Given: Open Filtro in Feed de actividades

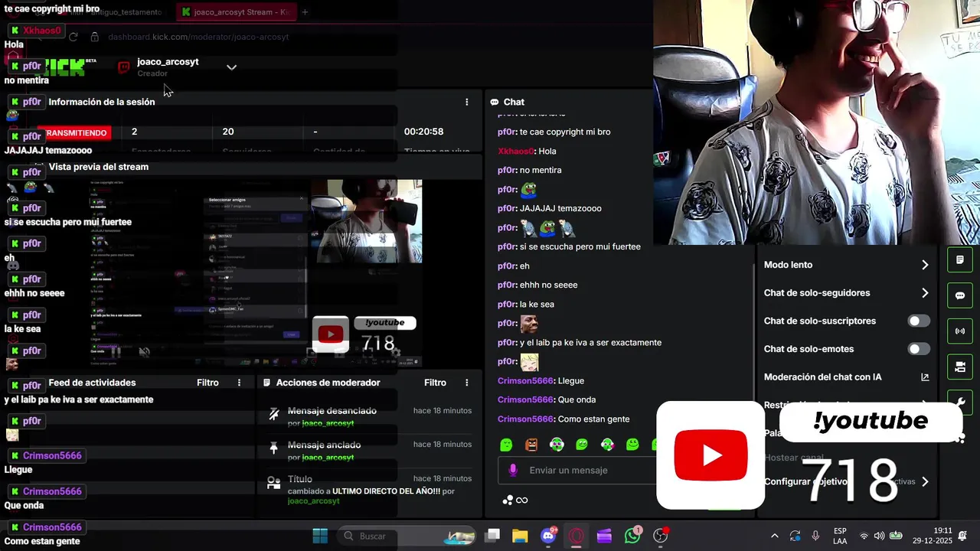Looking at the screenshot, I should pyautogui.click(x=207, y=383).
